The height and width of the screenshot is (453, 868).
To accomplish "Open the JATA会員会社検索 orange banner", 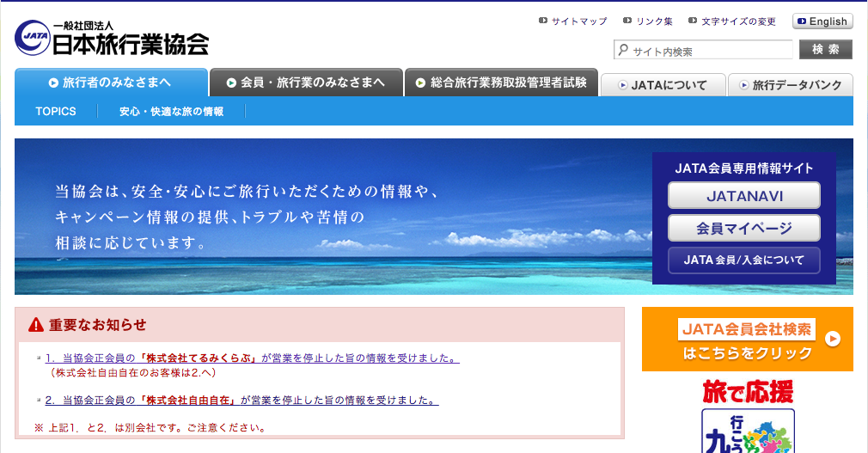I will (748, 339).
